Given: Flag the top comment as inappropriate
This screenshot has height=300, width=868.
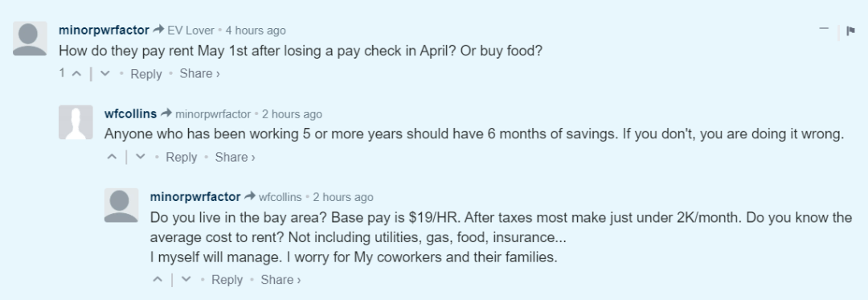Looking at the screenshot, I should [851, 31].
